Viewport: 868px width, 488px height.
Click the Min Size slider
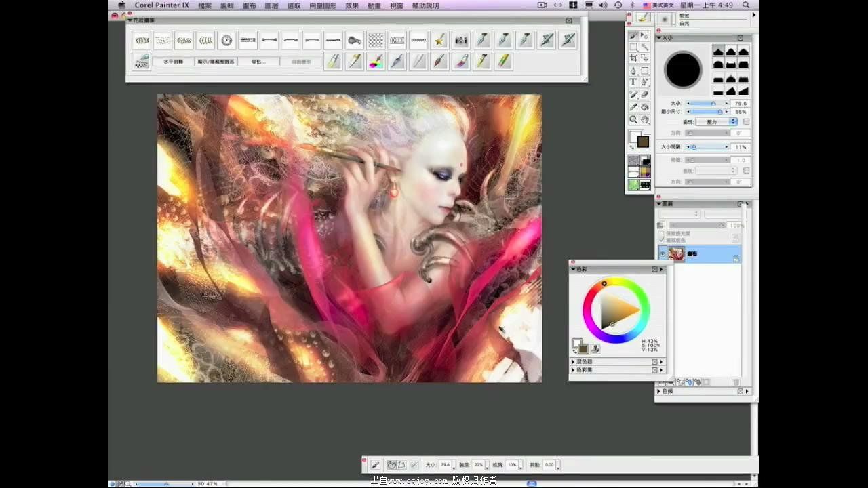709,112
